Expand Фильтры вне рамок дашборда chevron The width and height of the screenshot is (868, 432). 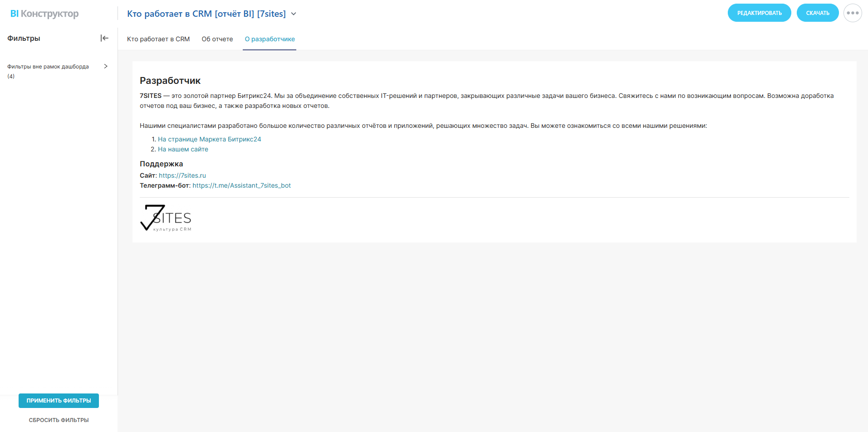(106, 66)
